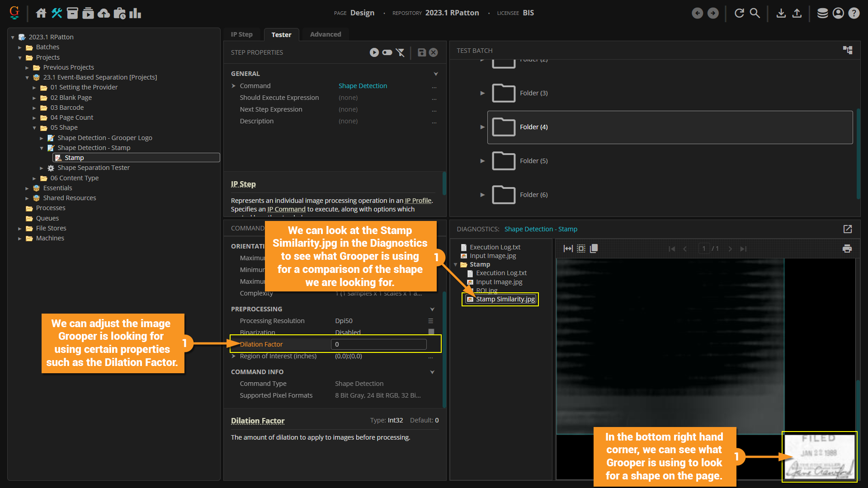Open the bar chart Stats page icon
This screenshot has width=868, height=488.
(x=135, y=13)
